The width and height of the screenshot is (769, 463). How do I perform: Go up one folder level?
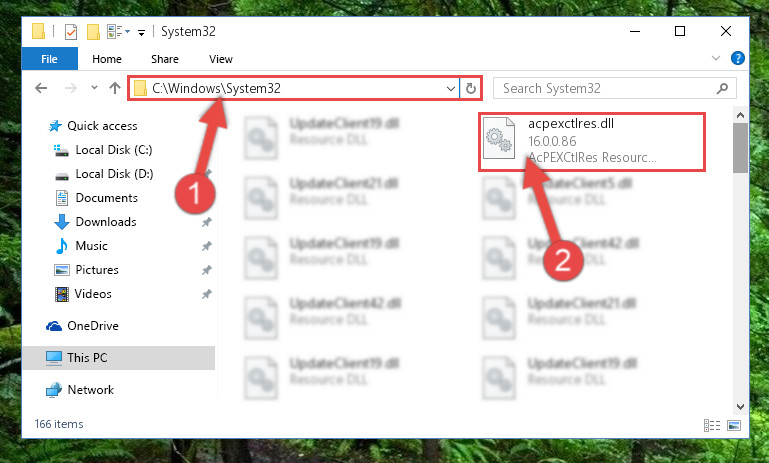point(115,88)
